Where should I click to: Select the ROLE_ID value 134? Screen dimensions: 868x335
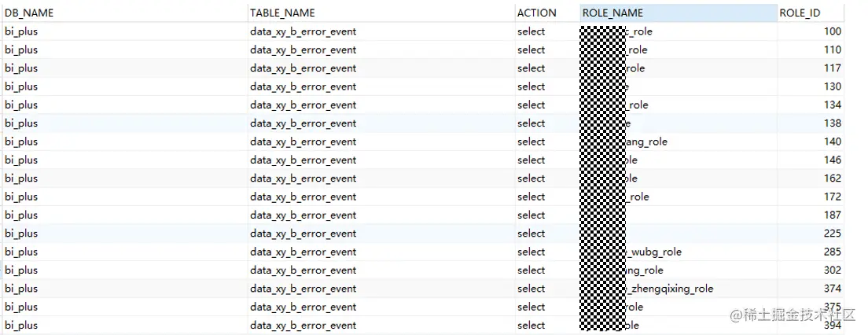(832, 105)
